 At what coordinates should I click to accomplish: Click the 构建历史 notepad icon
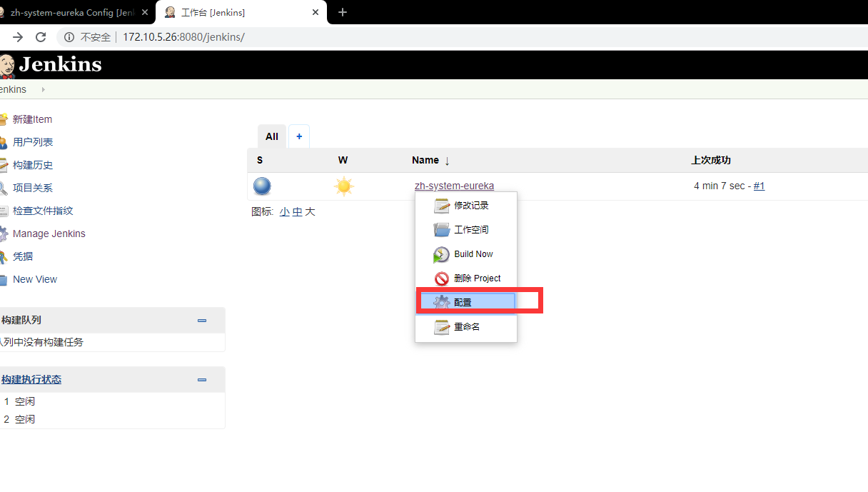[x=4, y=165]
